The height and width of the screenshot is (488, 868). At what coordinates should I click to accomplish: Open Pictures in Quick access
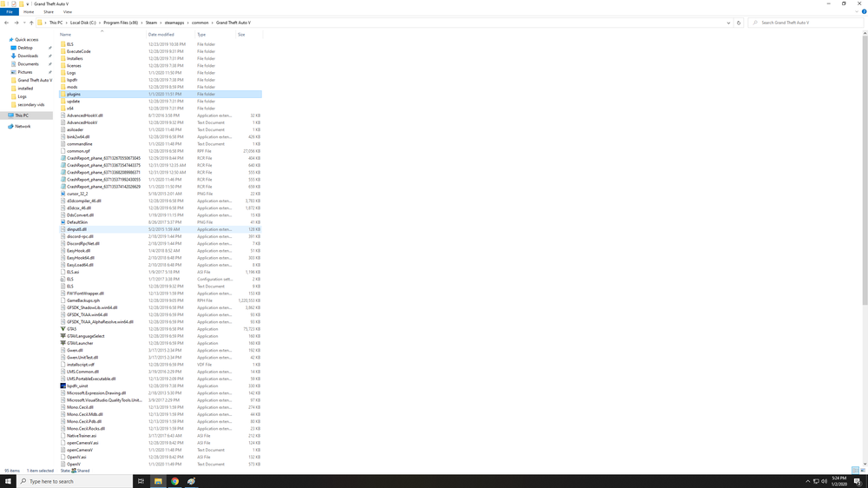click(25, 72)
